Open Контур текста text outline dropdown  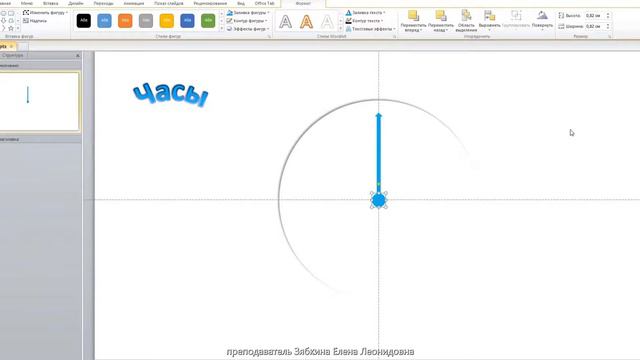point(364,20)
